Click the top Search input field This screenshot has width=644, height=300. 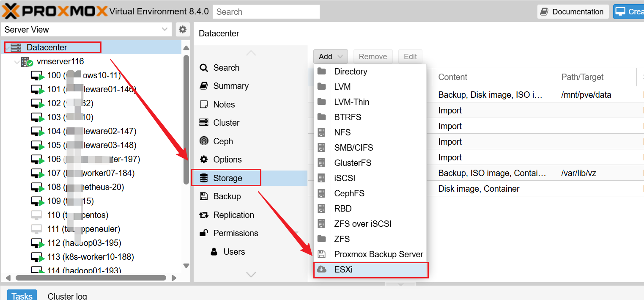[x=266, y=12]
